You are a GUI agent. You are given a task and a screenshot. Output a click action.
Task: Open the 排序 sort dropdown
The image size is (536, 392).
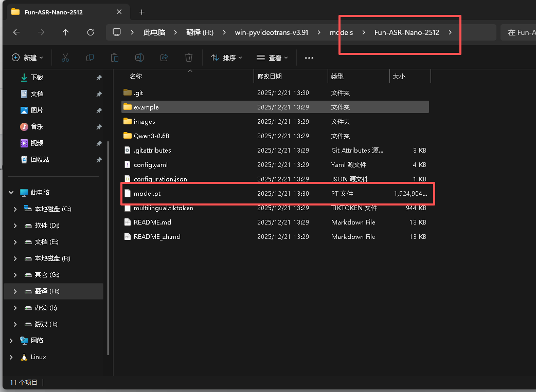pos(226,58)
